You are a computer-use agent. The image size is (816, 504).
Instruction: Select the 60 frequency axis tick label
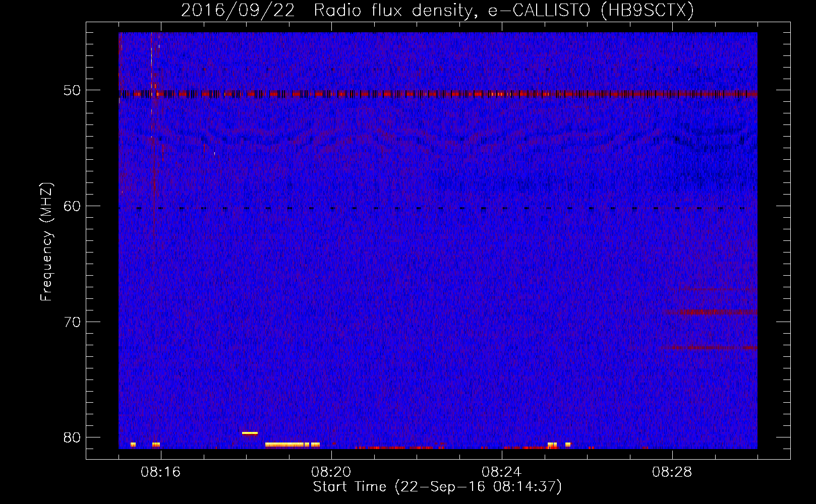coord(72,206)
